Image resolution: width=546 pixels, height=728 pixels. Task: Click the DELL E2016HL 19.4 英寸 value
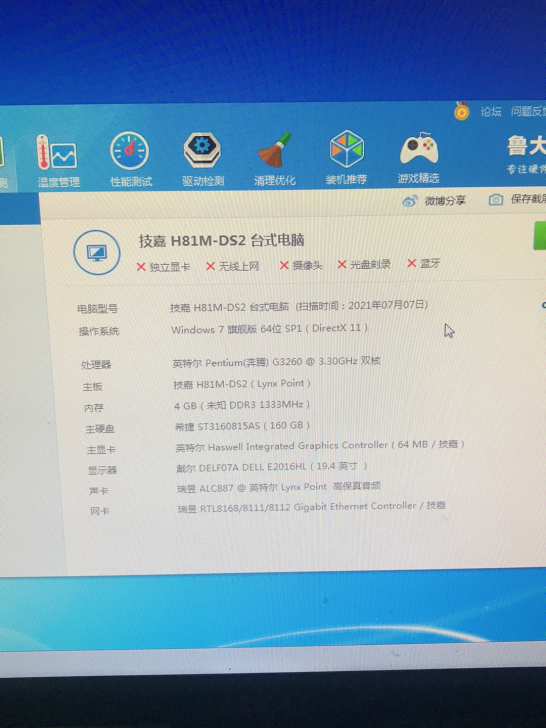click(x=272, y=467)
